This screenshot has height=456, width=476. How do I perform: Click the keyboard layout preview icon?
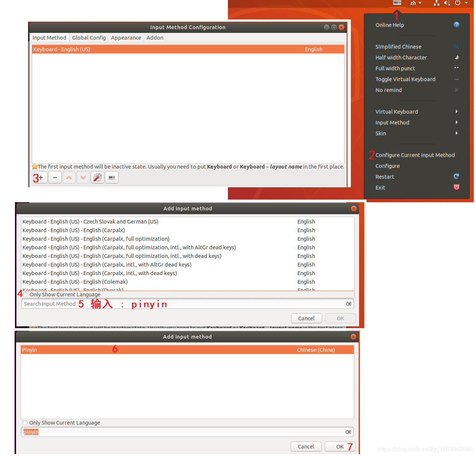[111, 177]
